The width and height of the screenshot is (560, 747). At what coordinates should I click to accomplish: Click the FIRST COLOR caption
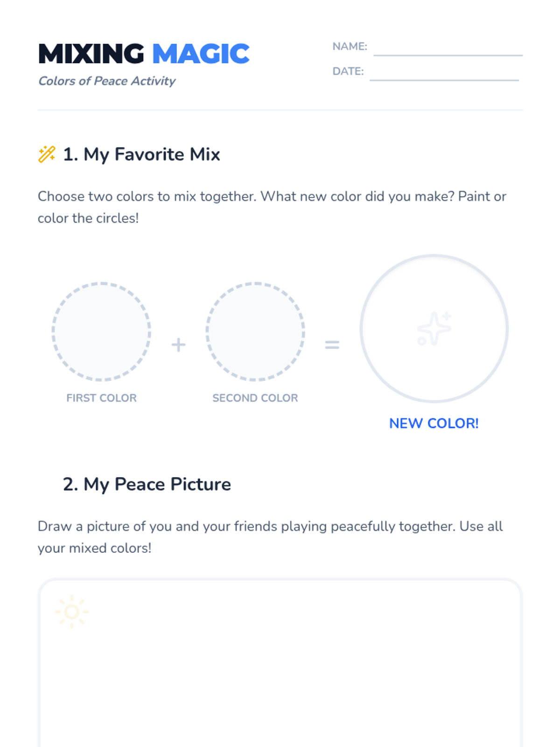point(101,398)
